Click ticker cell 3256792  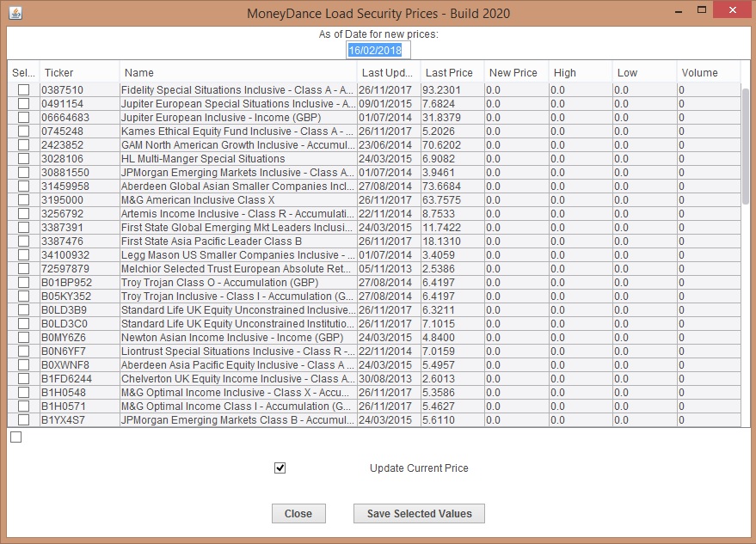coord(79,214)
